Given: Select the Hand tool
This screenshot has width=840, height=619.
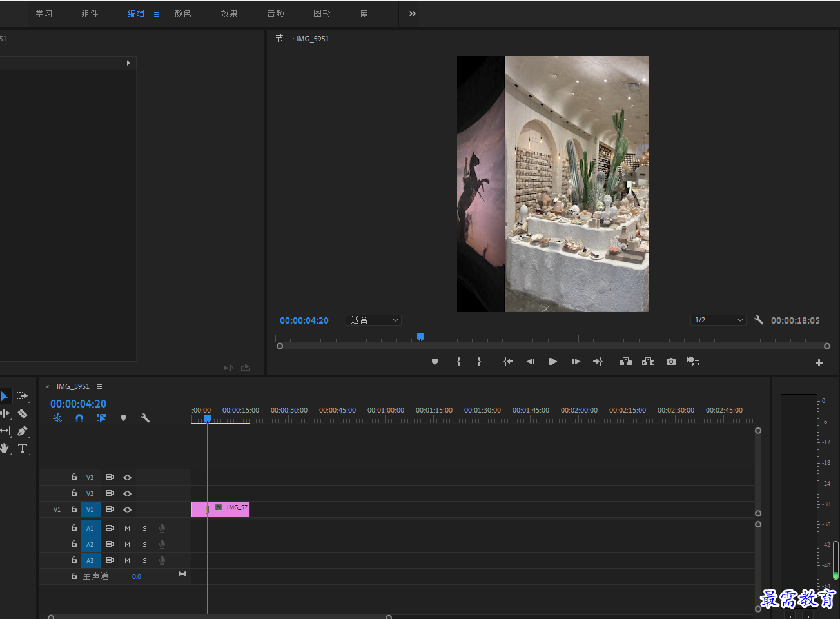Looking at the screenshot, I should tap(5, 448).
